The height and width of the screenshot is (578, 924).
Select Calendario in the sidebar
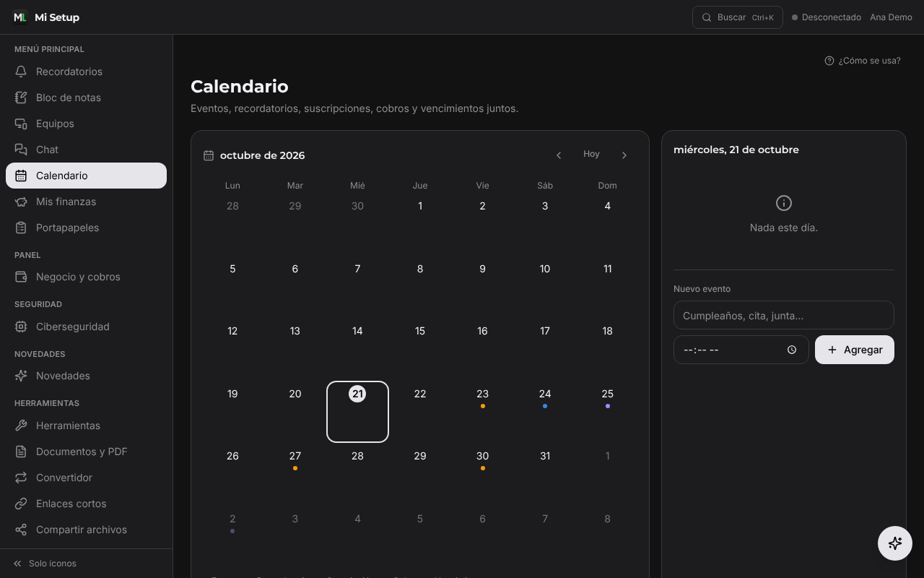point(86,176)
